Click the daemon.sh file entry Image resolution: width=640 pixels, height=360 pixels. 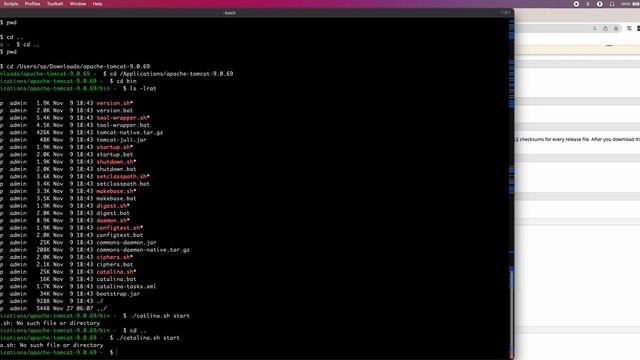pyautogui.click(x=113, y=220)
